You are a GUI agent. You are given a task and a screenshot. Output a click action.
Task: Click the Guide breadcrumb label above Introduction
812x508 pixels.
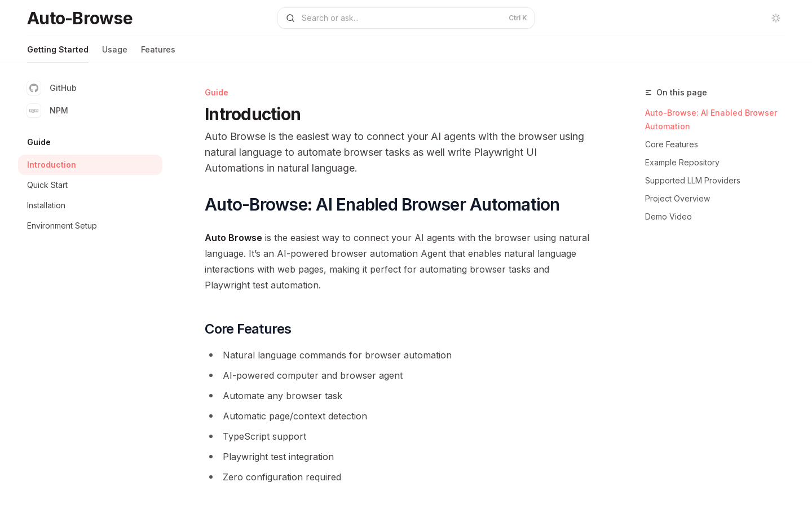point(217,93)
